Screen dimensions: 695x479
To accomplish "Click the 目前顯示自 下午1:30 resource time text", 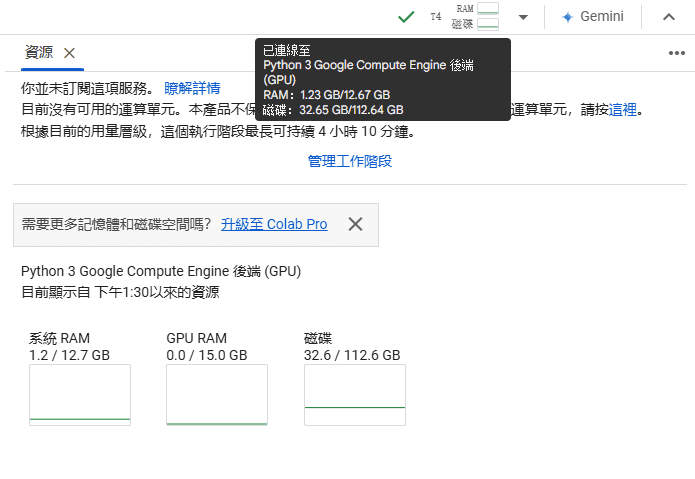I will (x=120, y=292).
